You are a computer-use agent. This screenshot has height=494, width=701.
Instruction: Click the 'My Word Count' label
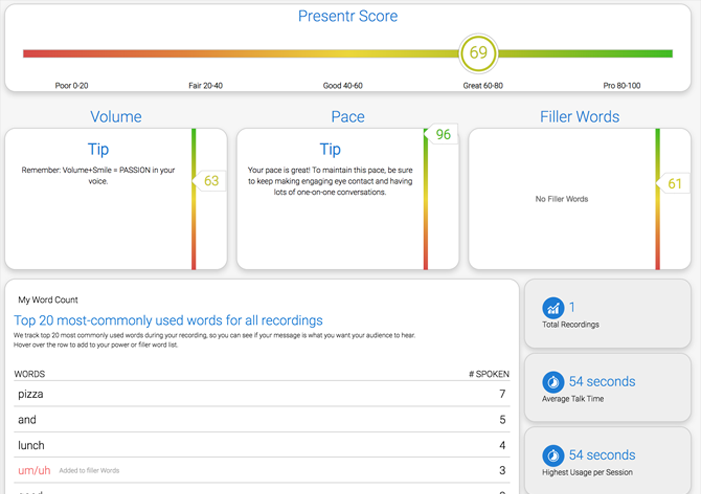click(x=48, y=300)
